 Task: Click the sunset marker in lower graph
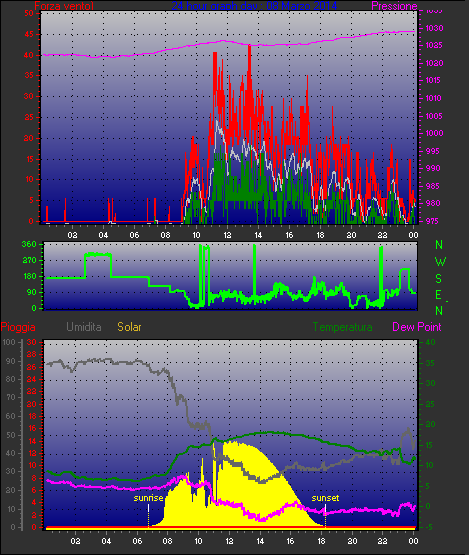click(x=325, y=498)
